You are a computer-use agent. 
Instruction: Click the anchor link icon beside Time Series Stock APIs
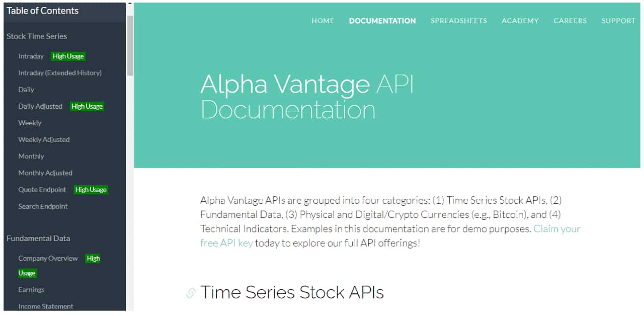pos(190,292)
